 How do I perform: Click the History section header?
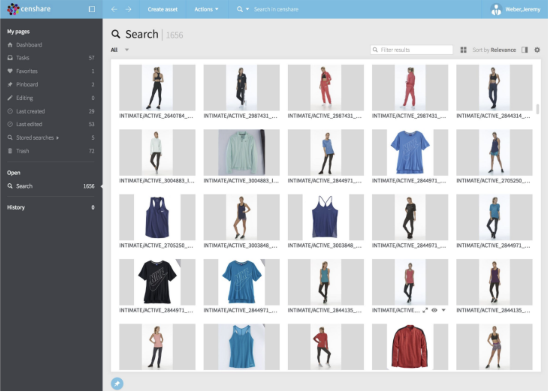(16, 207)
